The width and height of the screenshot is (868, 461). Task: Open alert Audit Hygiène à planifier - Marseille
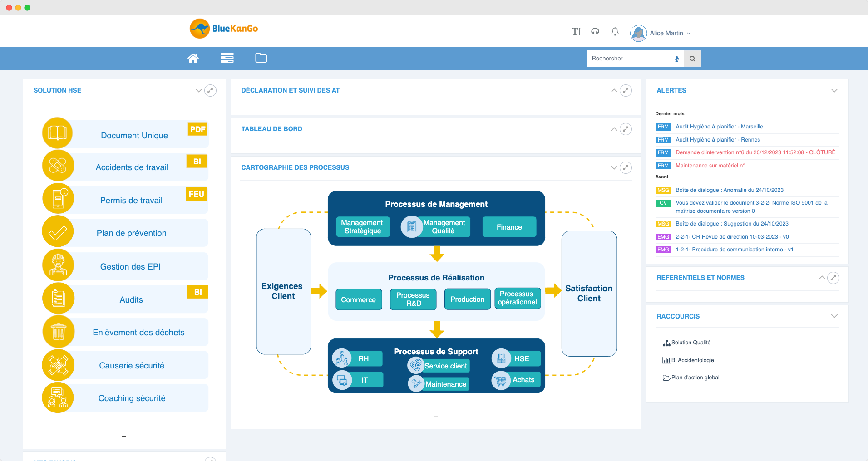tap(719, 127)
